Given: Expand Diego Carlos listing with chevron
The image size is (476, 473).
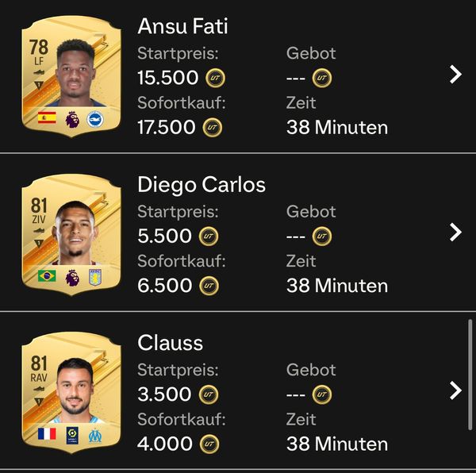Looking at the screenshot, I should click(455, 233).
